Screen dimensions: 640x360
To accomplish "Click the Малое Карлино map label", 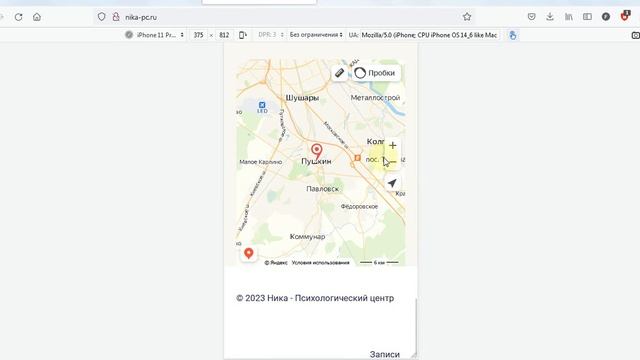I will pyautogui.click(x=260, y=162).
